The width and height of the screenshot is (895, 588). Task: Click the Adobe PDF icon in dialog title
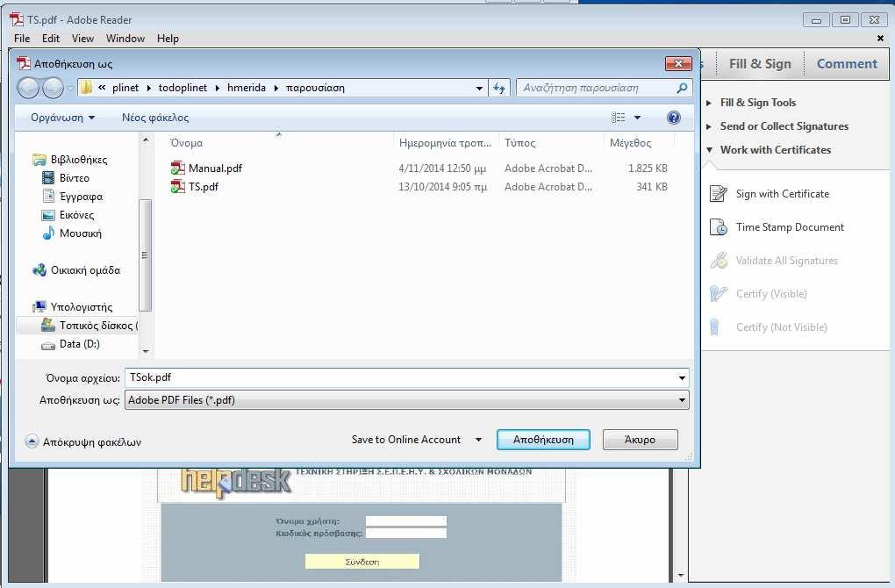pyautogui.click(x=24, y=63)
